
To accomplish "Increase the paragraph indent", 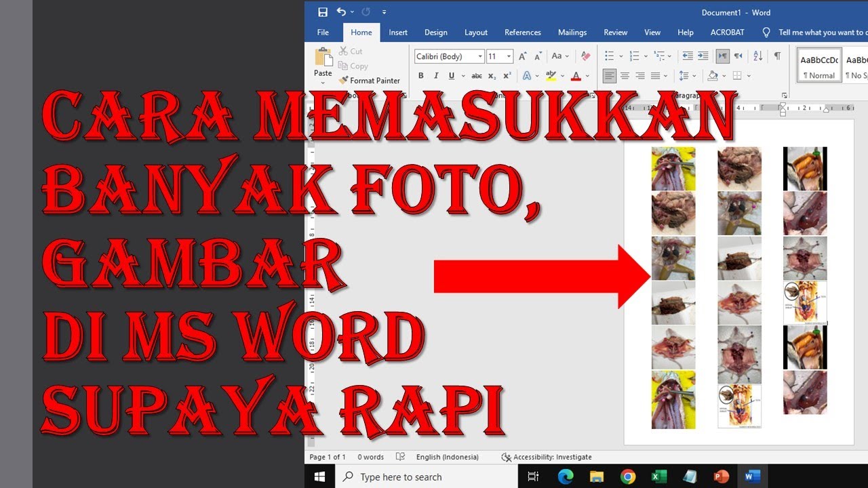I will 703,56.
